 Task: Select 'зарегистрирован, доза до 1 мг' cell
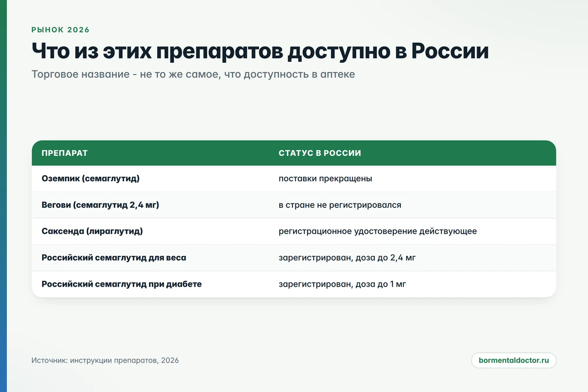(x=343, y=284)
